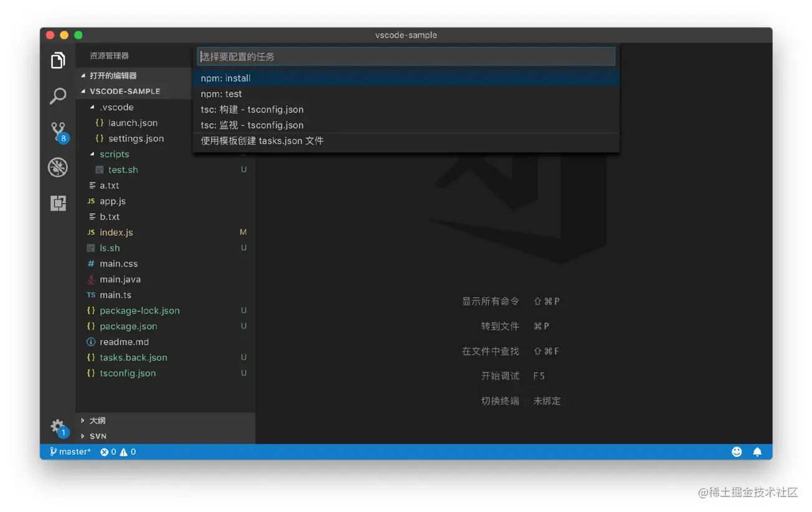Open package.json in the explorer

click(128, 326)
